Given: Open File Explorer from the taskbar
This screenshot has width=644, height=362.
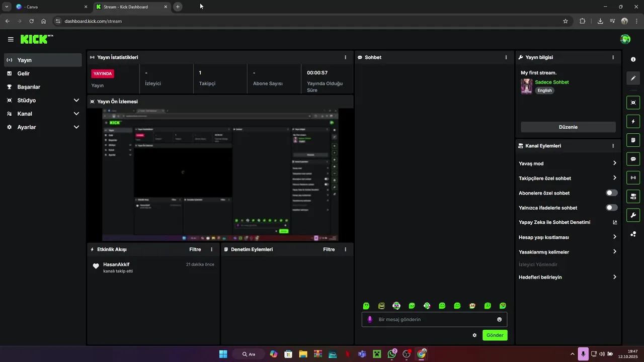Looking at the screenshot, I should click(x=303, y=354).
